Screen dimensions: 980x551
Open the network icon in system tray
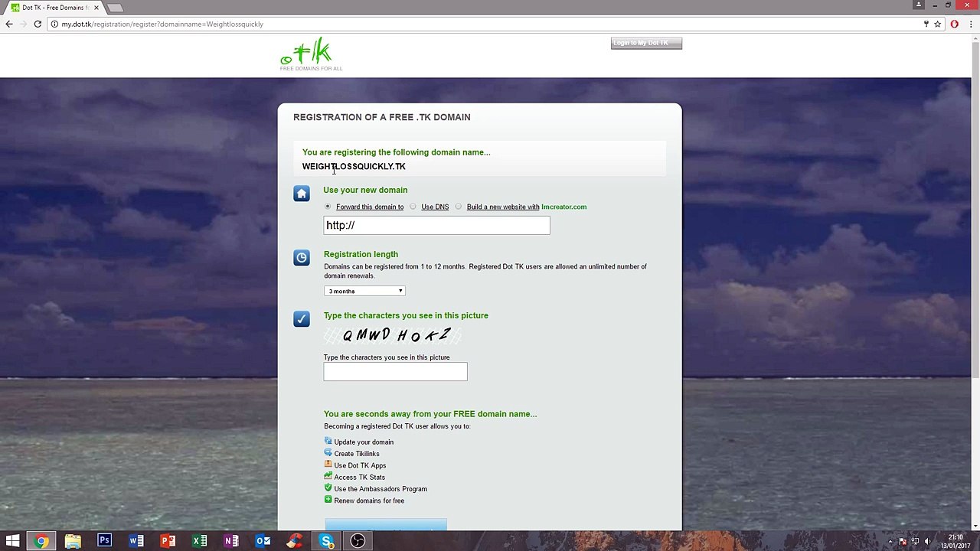point(916,541)
